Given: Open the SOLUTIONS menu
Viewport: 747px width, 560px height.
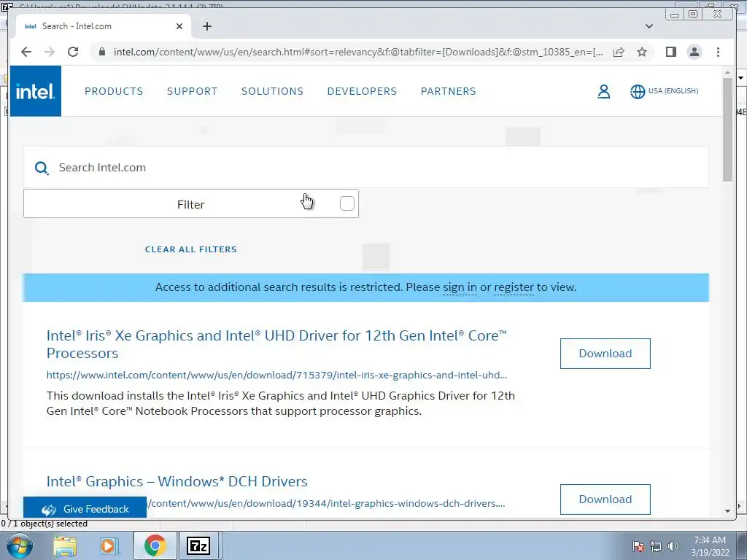Looking at the screenshot, I should [273, 91].
